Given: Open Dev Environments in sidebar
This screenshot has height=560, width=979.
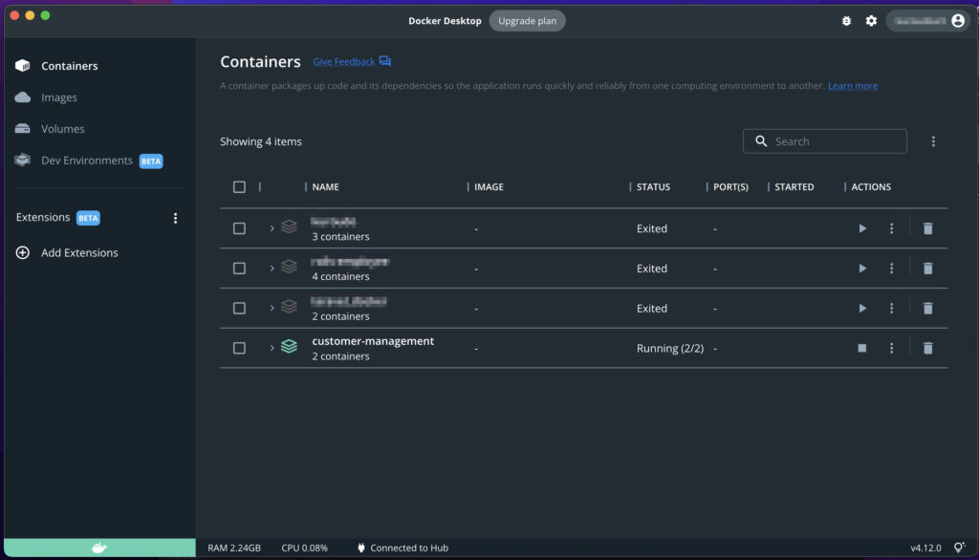Looking at the screenshot, I should [x=87, y=161].
